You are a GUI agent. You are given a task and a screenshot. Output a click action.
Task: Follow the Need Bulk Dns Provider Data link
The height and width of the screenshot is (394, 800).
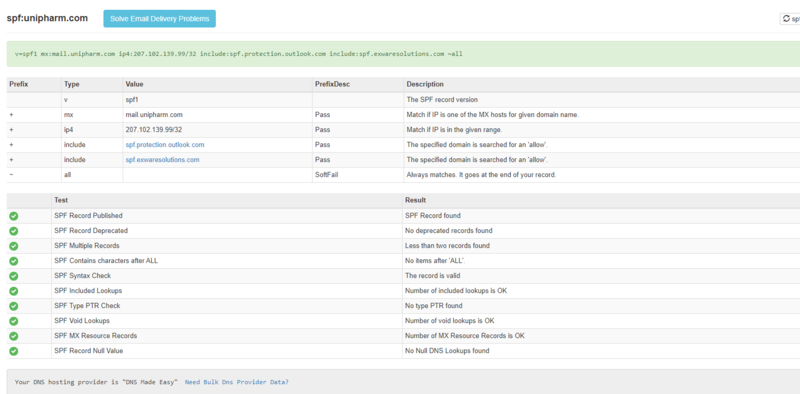pyautogui.click(x=236, y=382)
